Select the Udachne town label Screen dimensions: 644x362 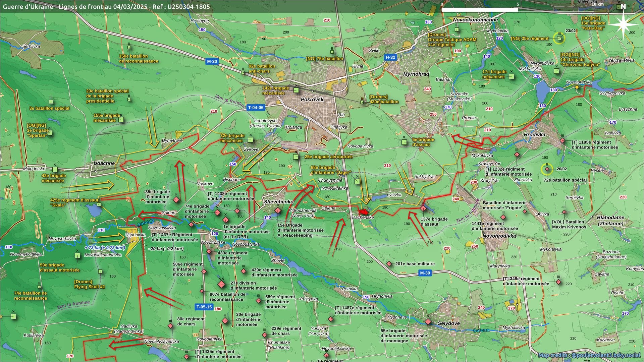104,163
